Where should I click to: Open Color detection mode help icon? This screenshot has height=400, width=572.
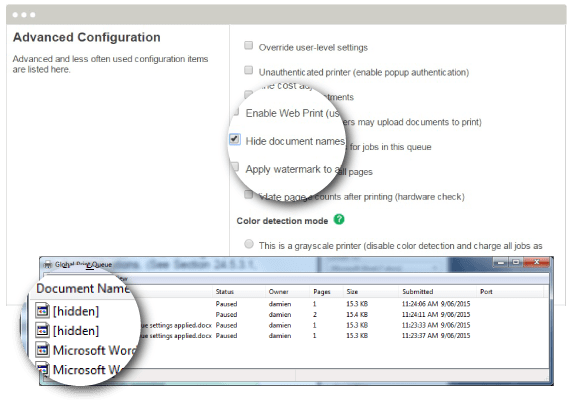(339, 220)
